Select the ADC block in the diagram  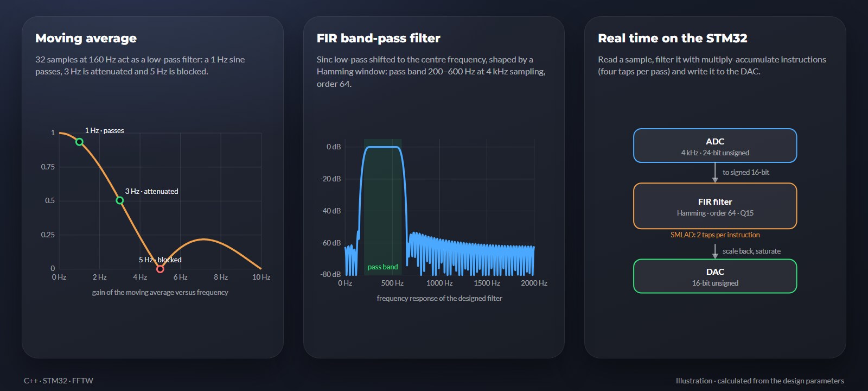coord(715,146)
